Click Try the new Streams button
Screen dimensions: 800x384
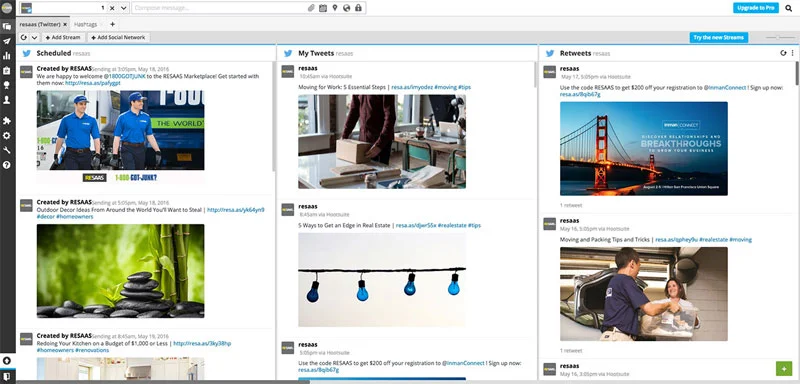coord(719,38)
